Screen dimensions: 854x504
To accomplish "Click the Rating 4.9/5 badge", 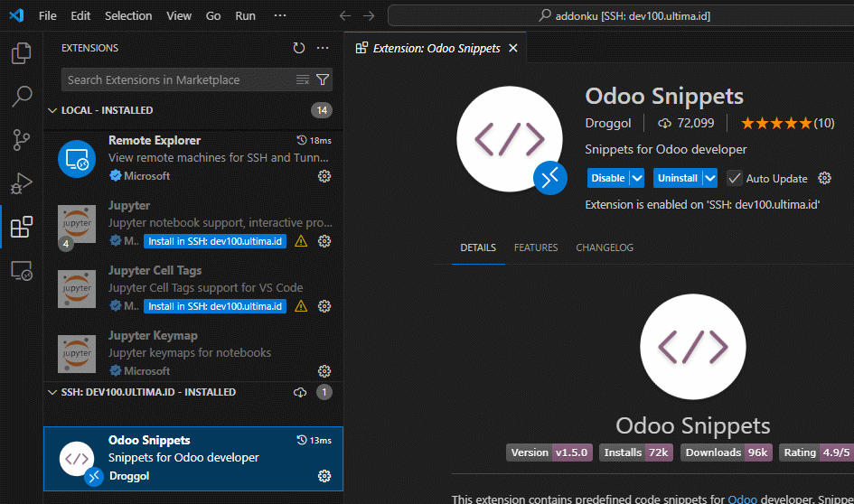I will click(816, 453).
